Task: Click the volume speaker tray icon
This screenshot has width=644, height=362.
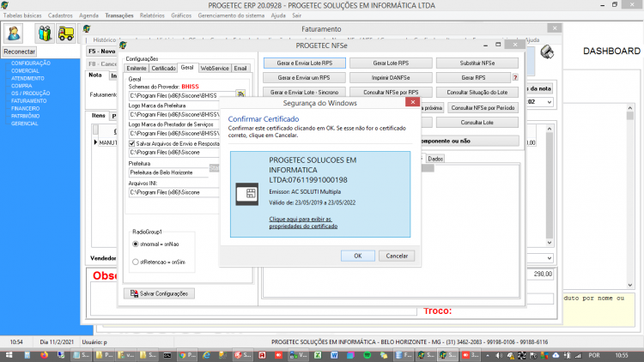Action: coord(499,355)
